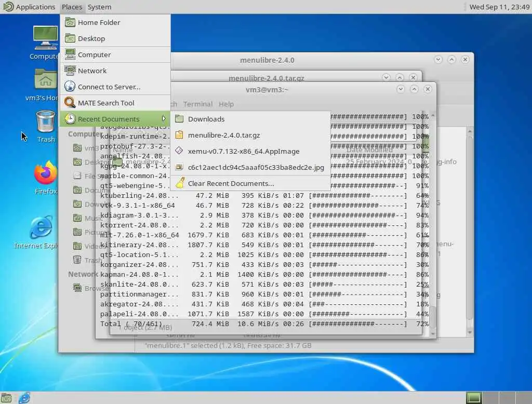Image resolution: width=532 pixels, height=404 pixels.
Task: Click the MATE logo icon in top panel
Action: (8, 6)
